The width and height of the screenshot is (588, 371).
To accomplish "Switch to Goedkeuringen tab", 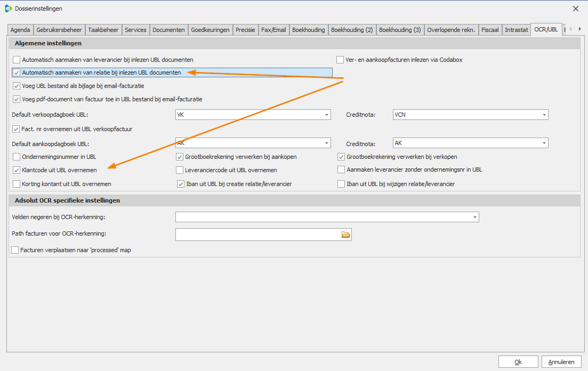I will point(210,30).
